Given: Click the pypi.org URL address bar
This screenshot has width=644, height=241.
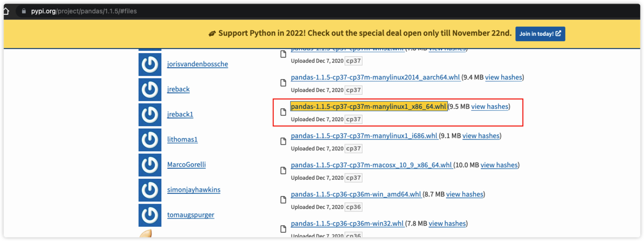Looking at the screenshot, I should pyautogui.click(x=84, y=11).
